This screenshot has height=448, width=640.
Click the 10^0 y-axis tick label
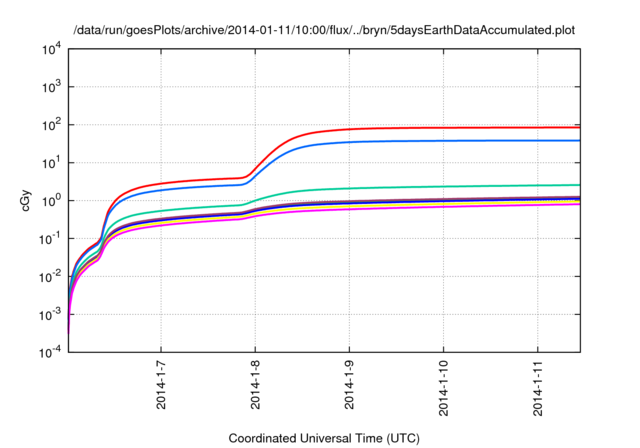[52, 201]
